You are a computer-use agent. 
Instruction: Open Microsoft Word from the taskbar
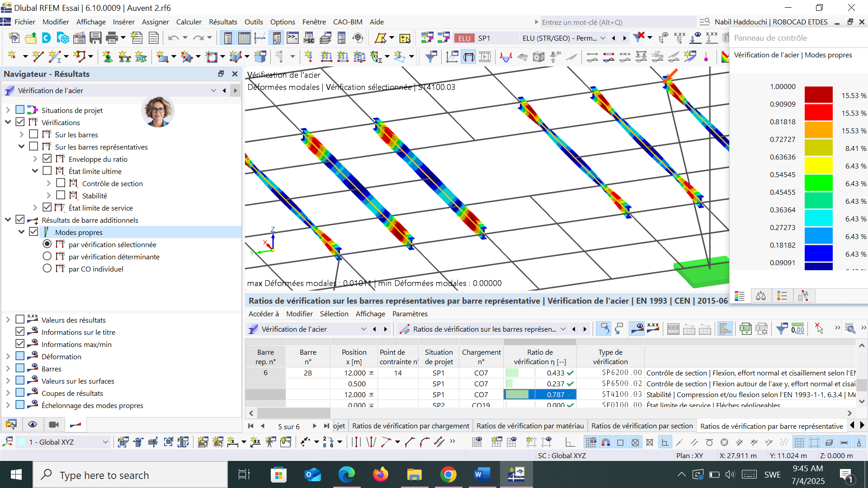482,474
